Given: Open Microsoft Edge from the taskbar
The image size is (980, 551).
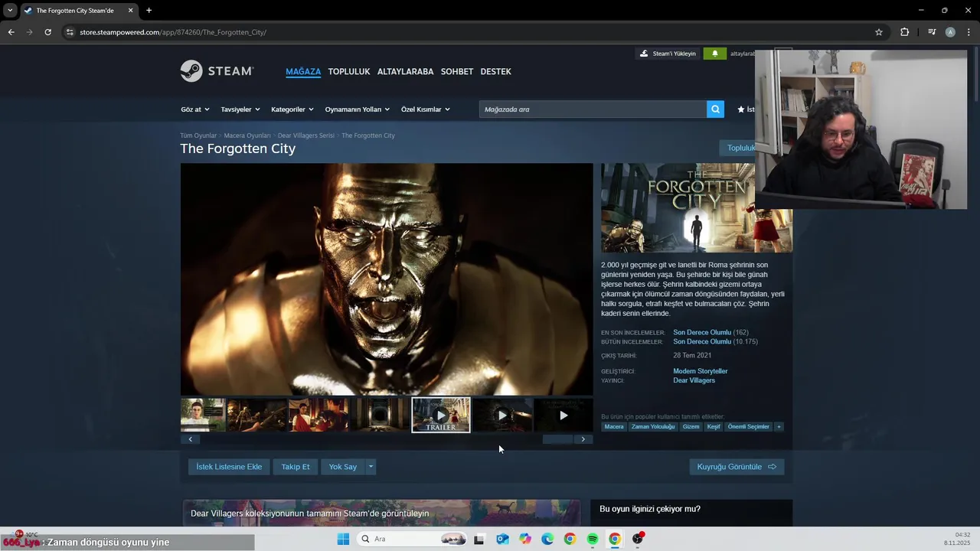Looking at the screenshot, I should [547, 539].
